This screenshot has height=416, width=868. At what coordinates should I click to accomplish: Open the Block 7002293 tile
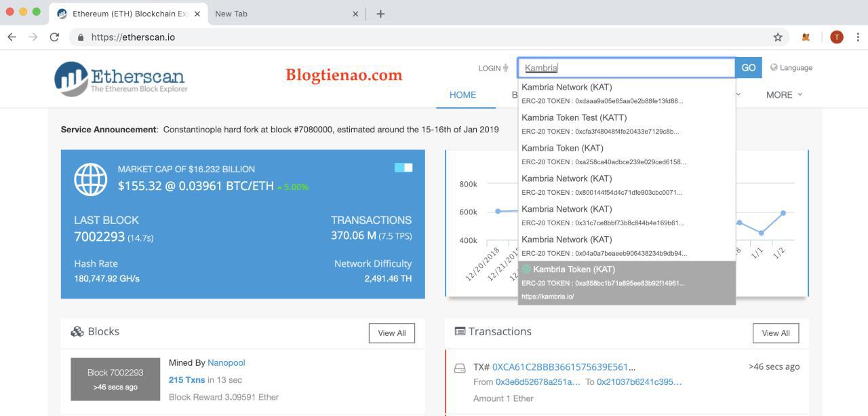pos(115,379)
